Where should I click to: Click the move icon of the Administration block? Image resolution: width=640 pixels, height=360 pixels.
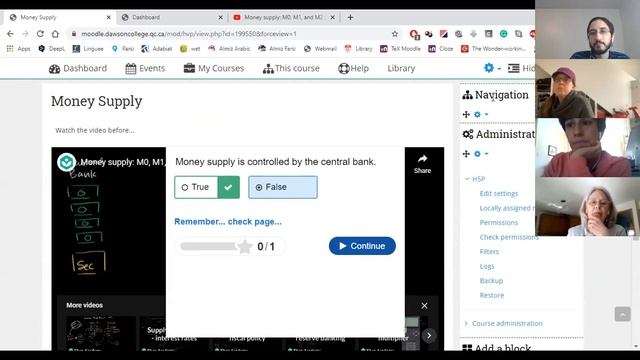tap(466, 154)
